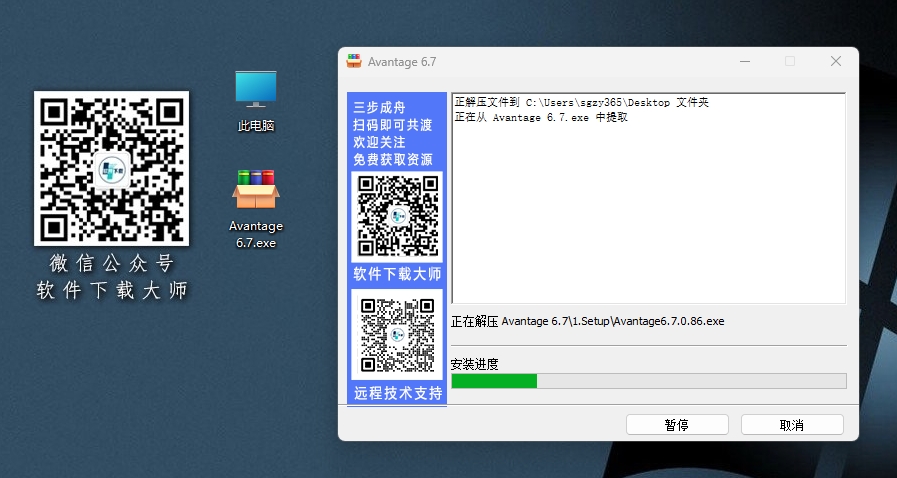Screen dimensions: 897x478
Task: Click the 软件下载大师 label in the blue sidebar
Action: click(397, 274)
